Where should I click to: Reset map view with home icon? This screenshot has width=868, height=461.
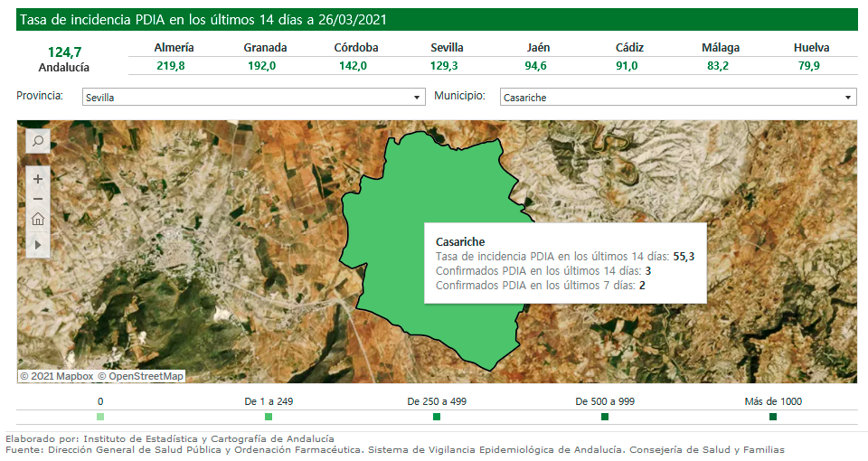[38, 220]
